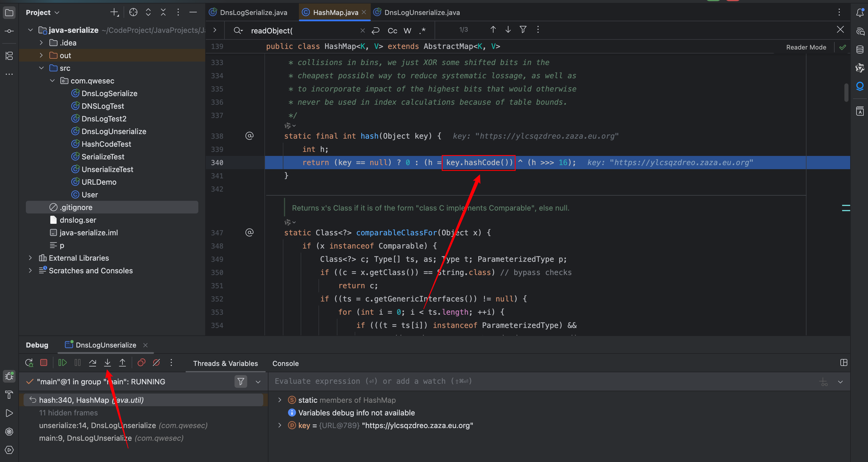Open View Breakpoints icon
This screenshot has width=868, height=462.
pyautogui.click(x=141, y=362)
